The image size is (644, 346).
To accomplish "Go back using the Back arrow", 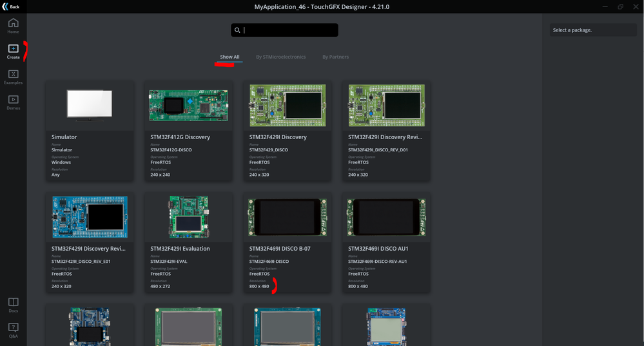I will (11, 6).
